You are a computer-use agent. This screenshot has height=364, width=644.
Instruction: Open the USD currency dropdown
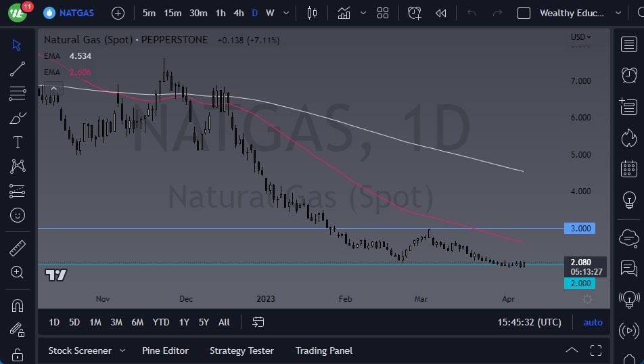(x=580, y=37)
